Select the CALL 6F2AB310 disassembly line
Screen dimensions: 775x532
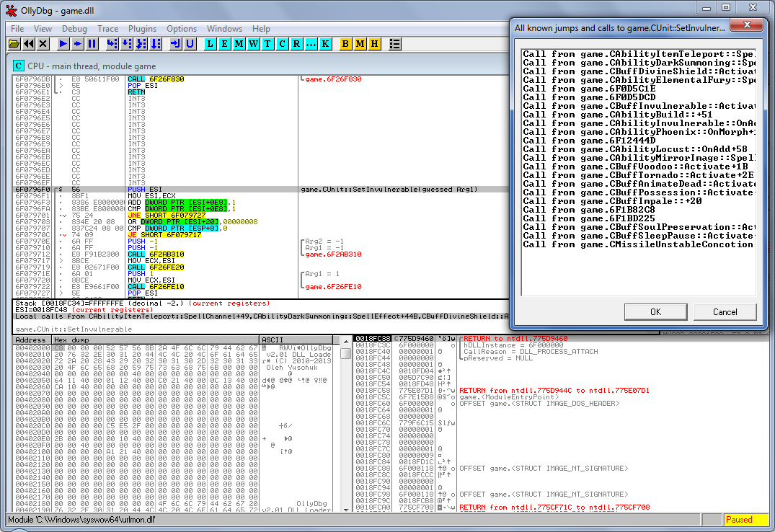(261, 254)
